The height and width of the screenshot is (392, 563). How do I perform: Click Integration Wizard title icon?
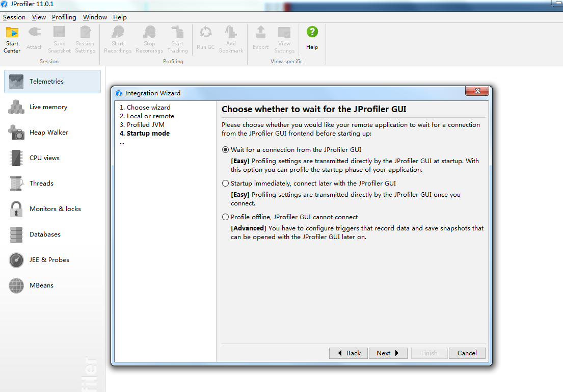(x=119, y=93)
